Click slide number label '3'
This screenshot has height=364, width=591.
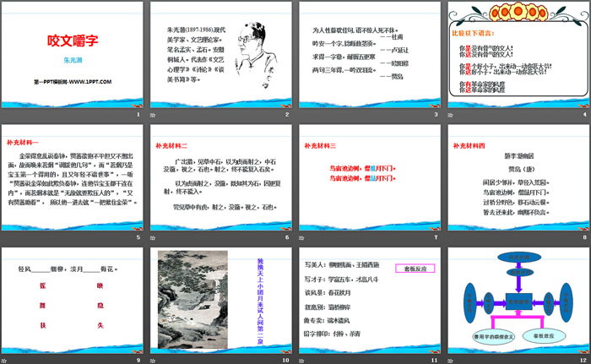(436, 115)
